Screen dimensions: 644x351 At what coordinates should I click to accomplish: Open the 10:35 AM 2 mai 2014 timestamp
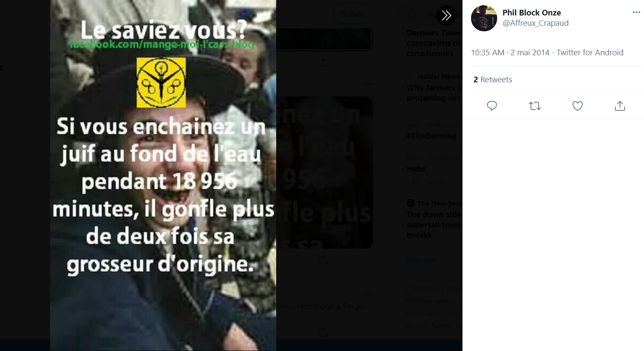pyautogui.click(x=510, y=53)
